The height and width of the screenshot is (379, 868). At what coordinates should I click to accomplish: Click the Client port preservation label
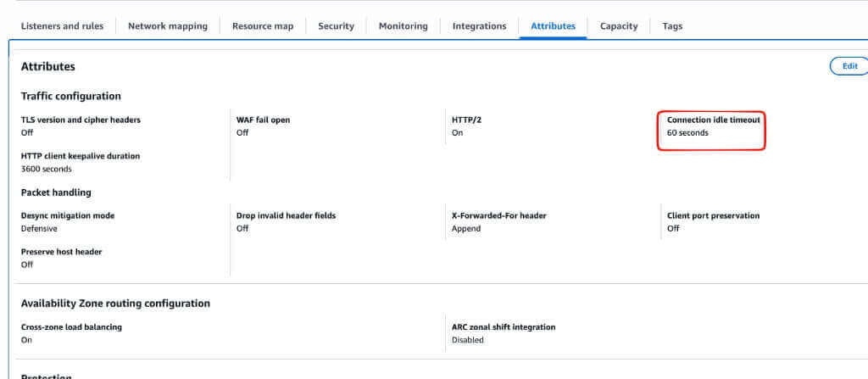tap(713, 215)
